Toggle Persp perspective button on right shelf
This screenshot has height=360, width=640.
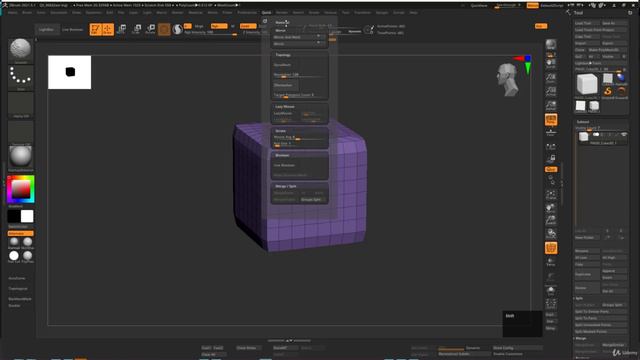point(551,120)
